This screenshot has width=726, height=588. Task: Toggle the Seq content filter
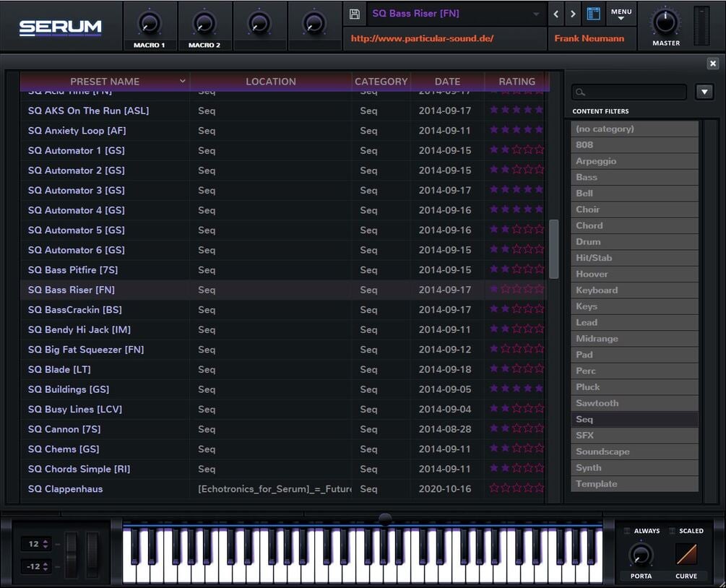(x=634, y=419)
